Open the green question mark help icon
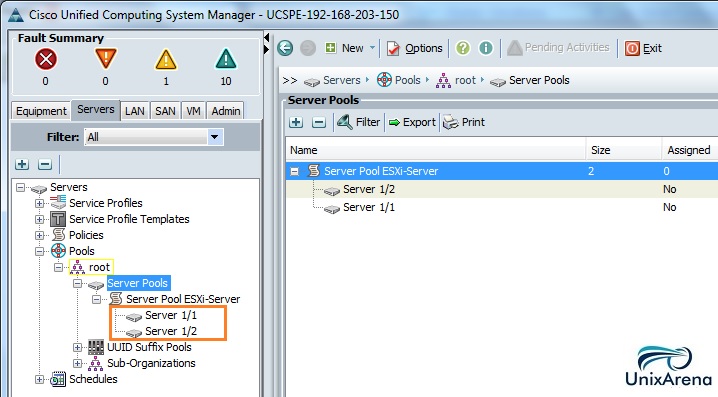This screenshot has height=397, width=718. tap(463, 48)
